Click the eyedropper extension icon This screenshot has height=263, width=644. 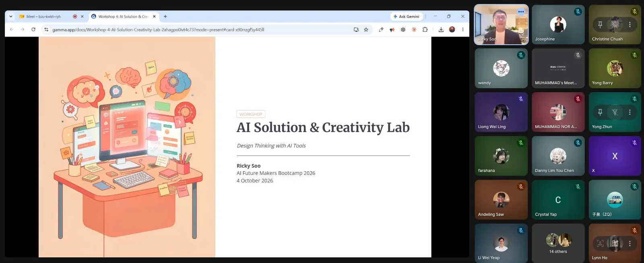[x=381, y=29]
